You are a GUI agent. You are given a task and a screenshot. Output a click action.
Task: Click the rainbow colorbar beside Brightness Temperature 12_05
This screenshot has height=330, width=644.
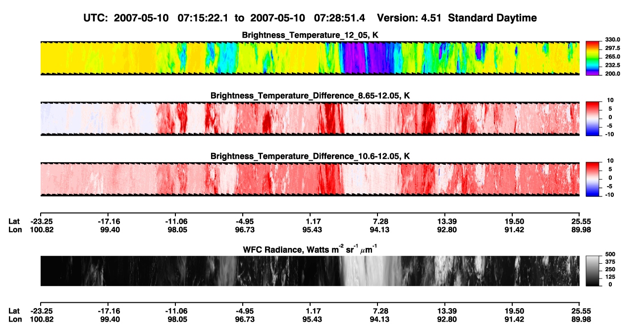(x=592, y=58)
